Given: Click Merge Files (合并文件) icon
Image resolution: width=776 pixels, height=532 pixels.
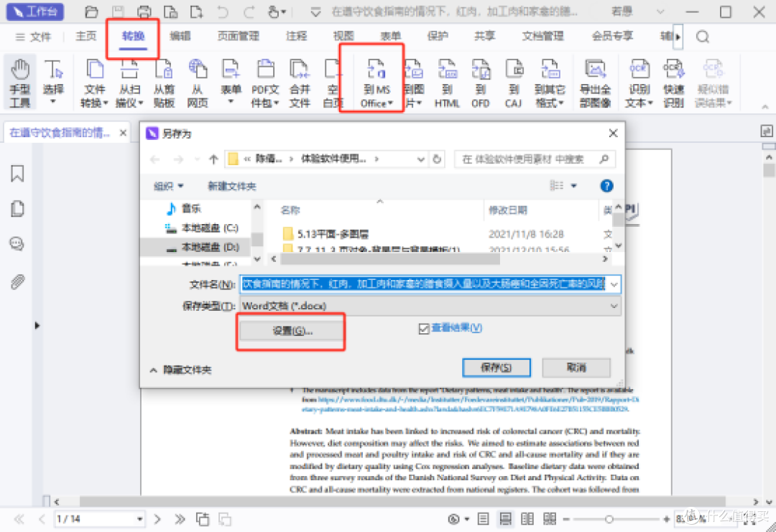Looking at the screenshot, I should (300, 82).
